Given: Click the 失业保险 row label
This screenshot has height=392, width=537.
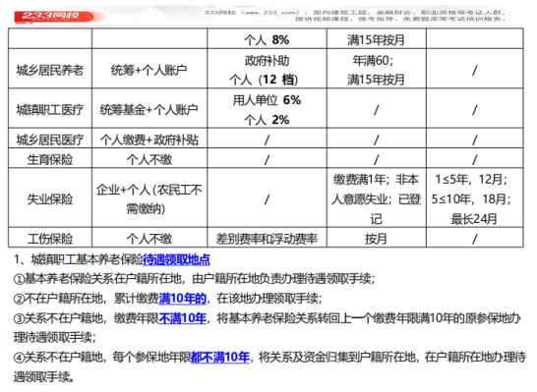Looking at the screenshot, I should pos(50,199).
